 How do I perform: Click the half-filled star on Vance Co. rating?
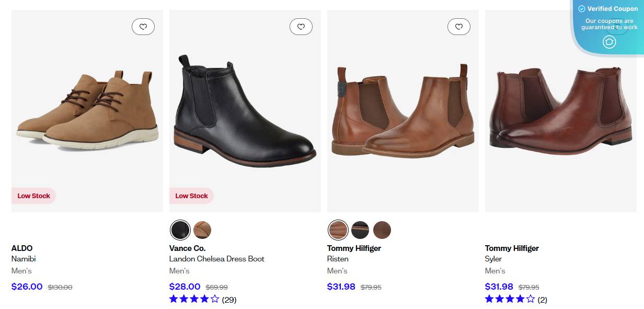point(214,299)
